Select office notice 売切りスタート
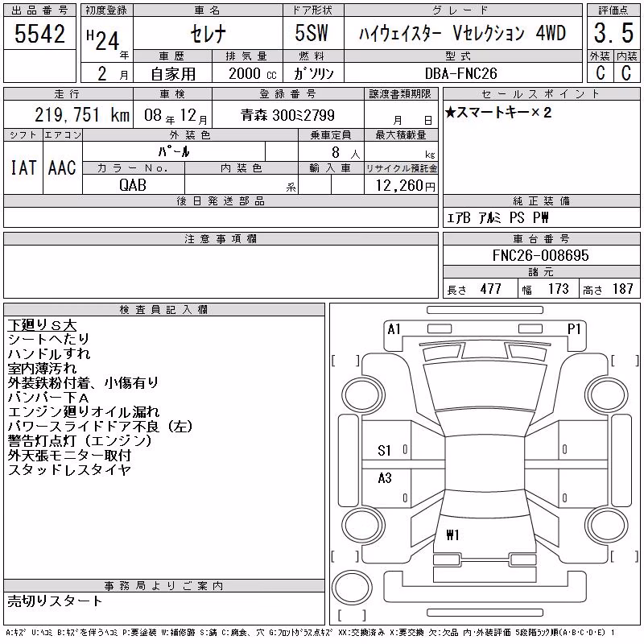This screenshot has height=644, width=644. [x=55, y=601]
